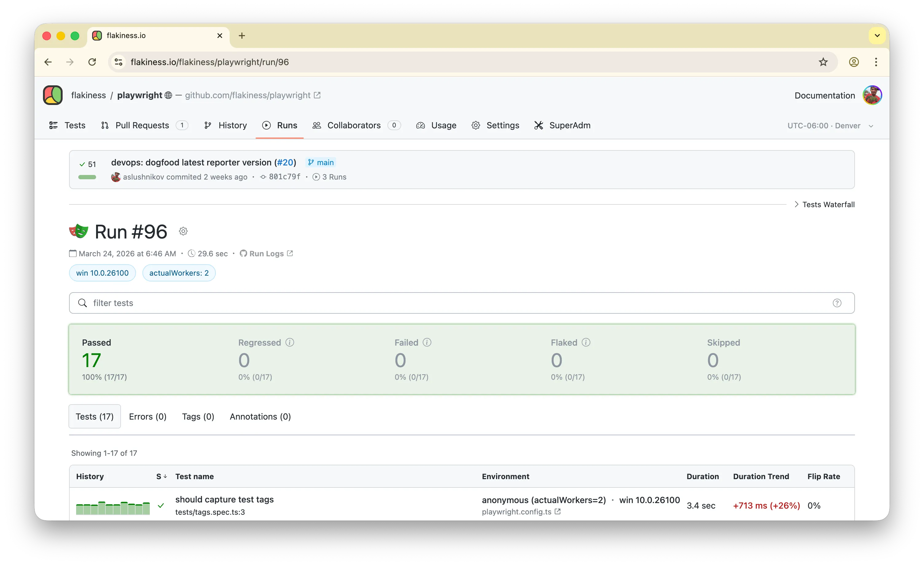924x566 pixels.
Task: Go back to the previous page
Action: point(48,62)
